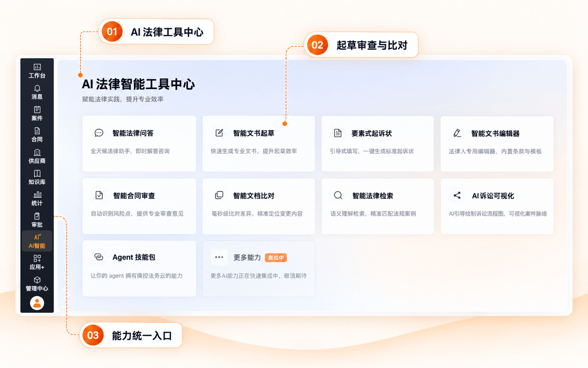This screenshot has height=368, width=588.
Task: Click text 法律人专用编辑器，内置条款与模板
Action: tap(495, 151)
